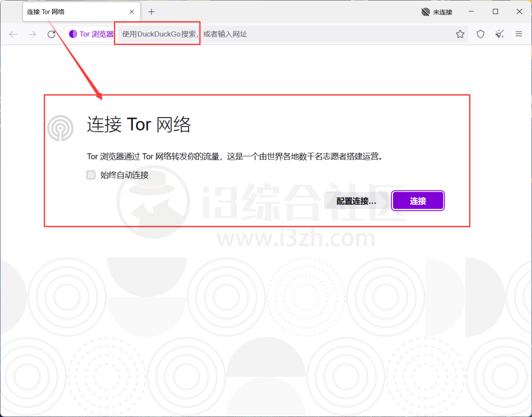Image resolution: width=532 pixels, height=417 pixels.
Task: Open the shield security level icon
Action: point(480,34)
